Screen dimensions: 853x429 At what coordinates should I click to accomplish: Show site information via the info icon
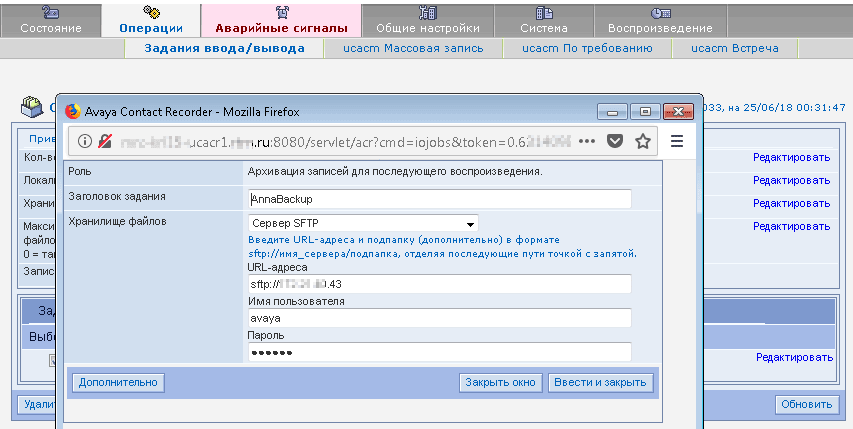84,141
